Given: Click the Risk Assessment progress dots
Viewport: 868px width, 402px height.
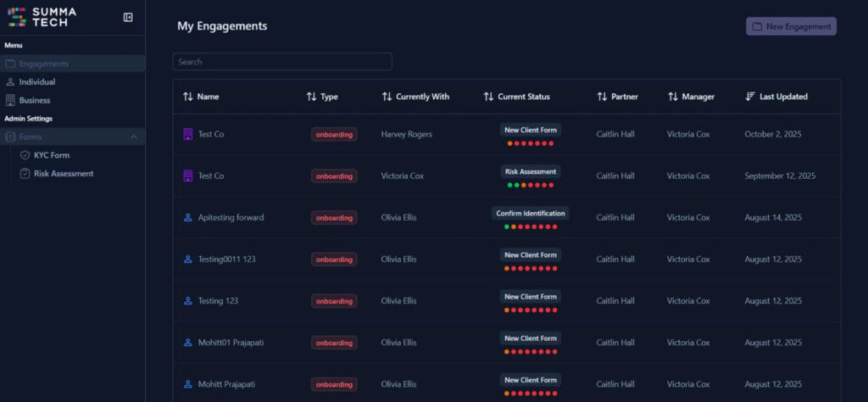Looking at the screenshot, I should [x=530, y=185].
